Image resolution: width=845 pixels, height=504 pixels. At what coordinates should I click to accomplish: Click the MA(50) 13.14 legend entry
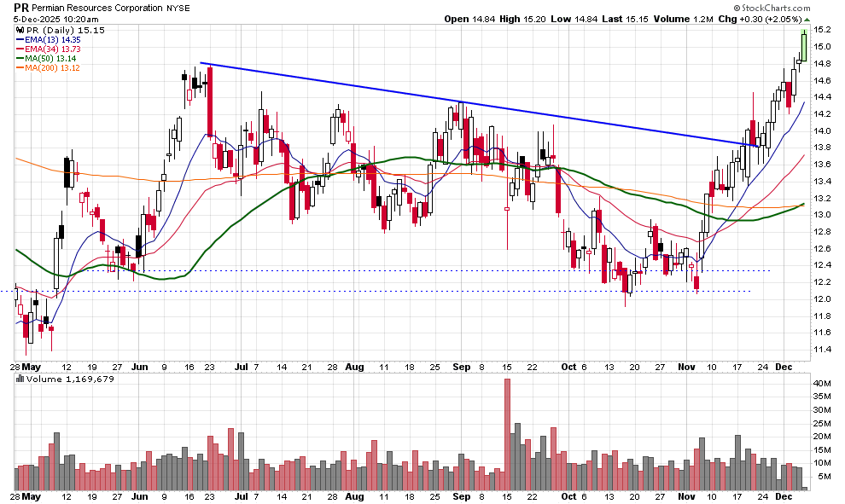click(x=47, y=60)
